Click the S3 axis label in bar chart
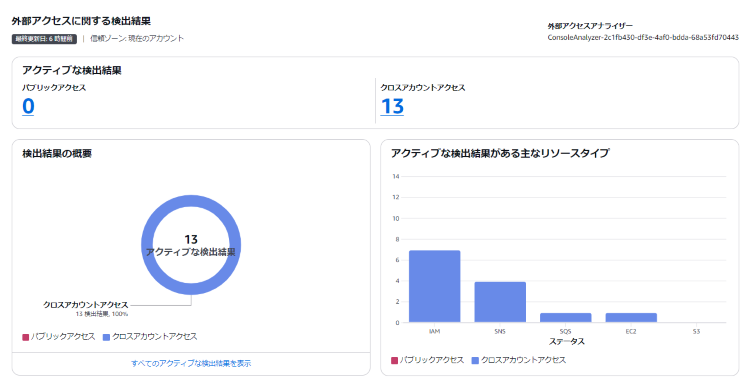750x384 pixels. coord(696,331)
